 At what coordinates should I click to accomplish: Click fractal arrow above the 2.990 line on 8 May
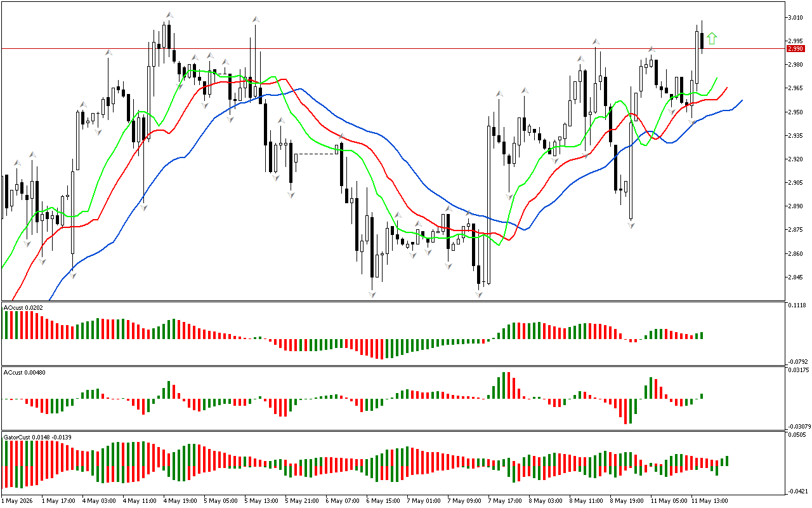pos(596,42)
